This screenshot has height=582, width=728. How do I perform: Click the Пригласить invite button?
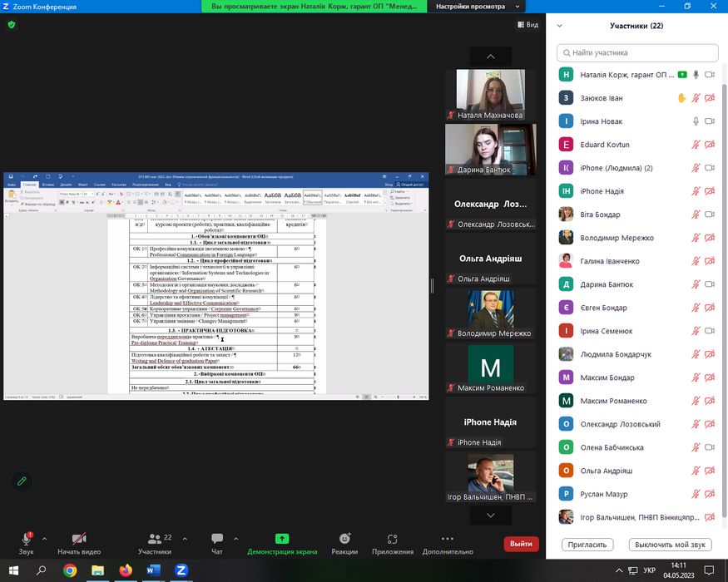pos(588,545)
